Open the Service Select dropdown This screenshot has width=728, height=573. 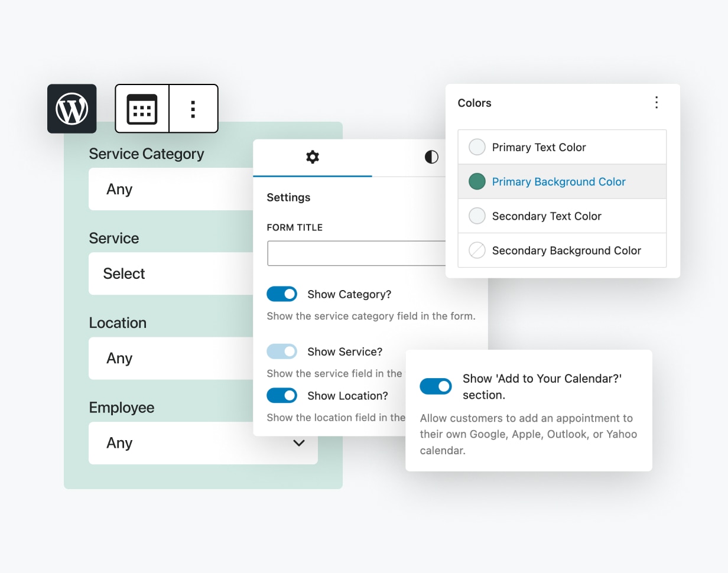(x=171, y=274)
